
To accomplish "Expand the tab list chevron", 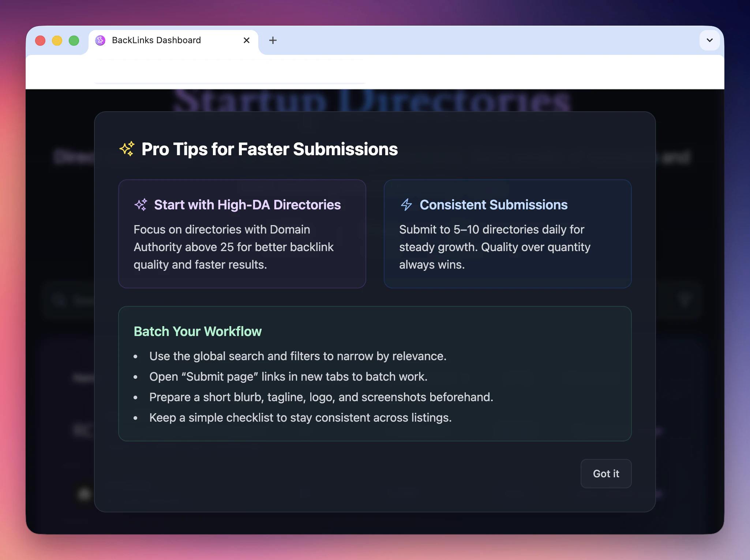I will (709, 40).
